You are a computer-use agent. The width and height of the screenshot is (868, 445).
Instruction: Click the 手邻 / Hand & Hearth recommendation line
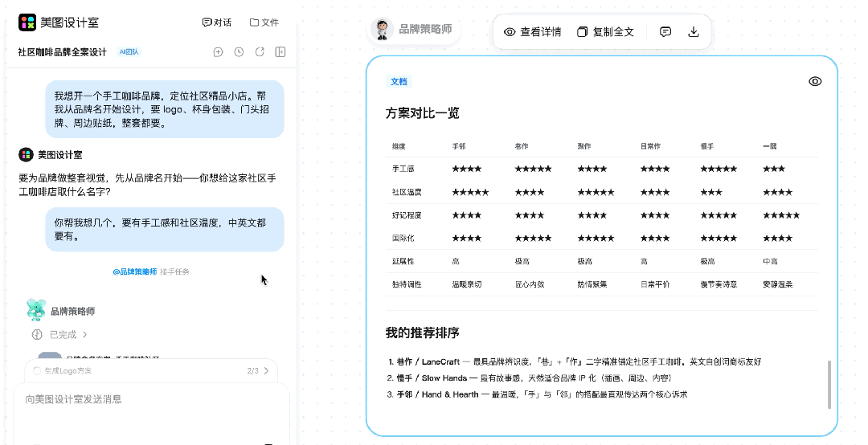[x=538, y=394]
